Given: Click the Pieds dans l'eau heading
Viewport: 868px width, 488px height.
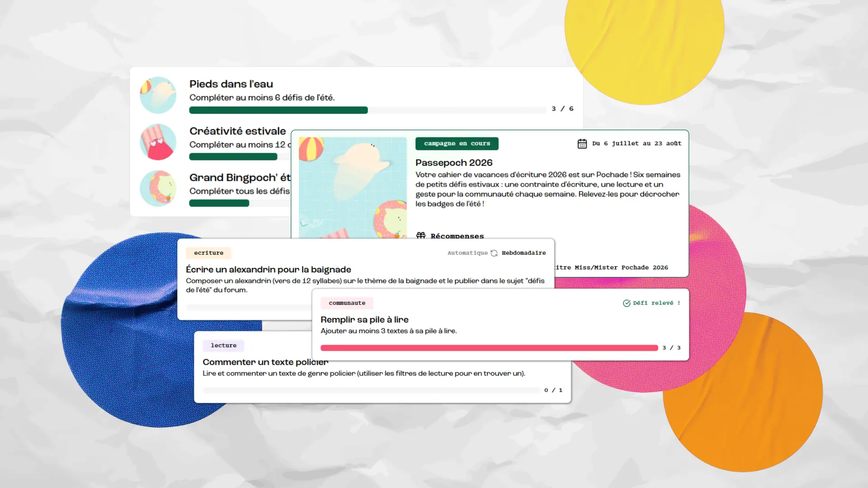Looking at the screenshot, I should pos(231,84).
